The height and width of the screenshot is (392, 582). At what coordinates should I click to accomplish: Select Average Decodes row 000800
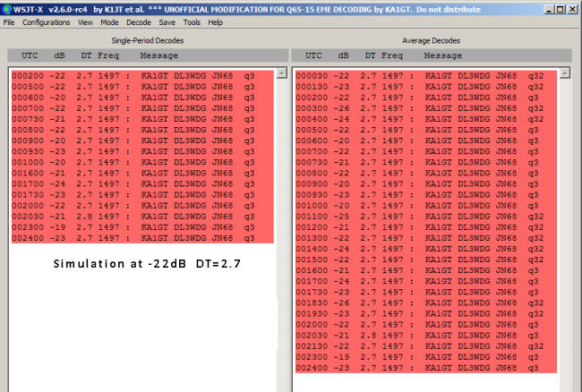pyautogui.click(x=426, y=174)
